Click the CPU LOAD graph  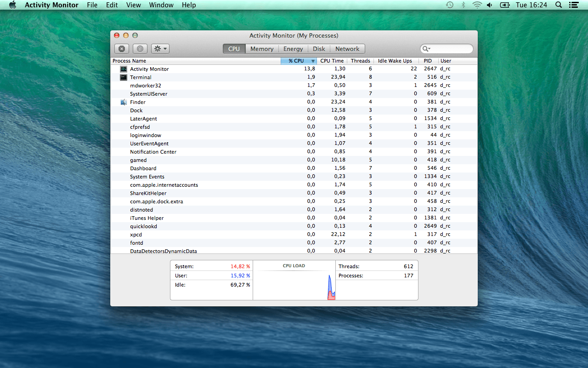point(294,281)
